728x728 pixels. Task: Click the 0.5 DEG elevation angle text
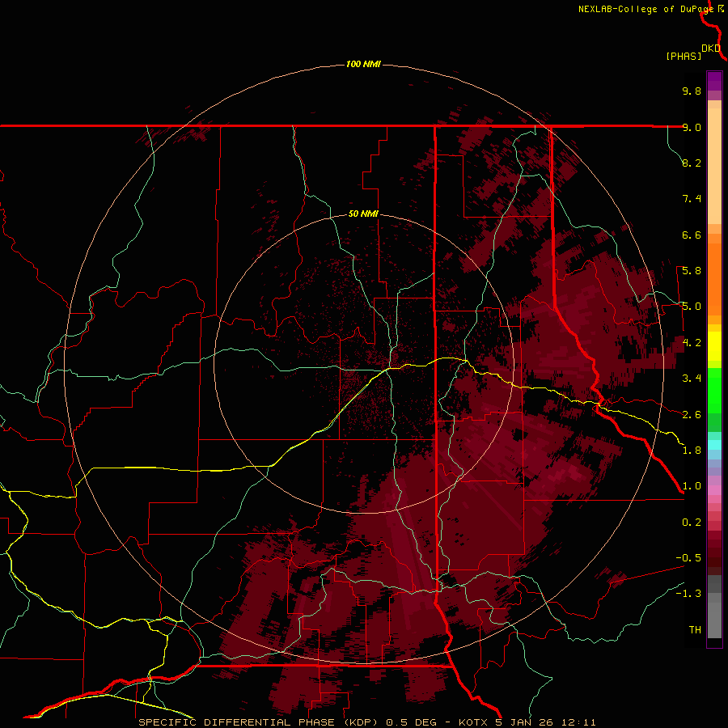pos(412,722)
